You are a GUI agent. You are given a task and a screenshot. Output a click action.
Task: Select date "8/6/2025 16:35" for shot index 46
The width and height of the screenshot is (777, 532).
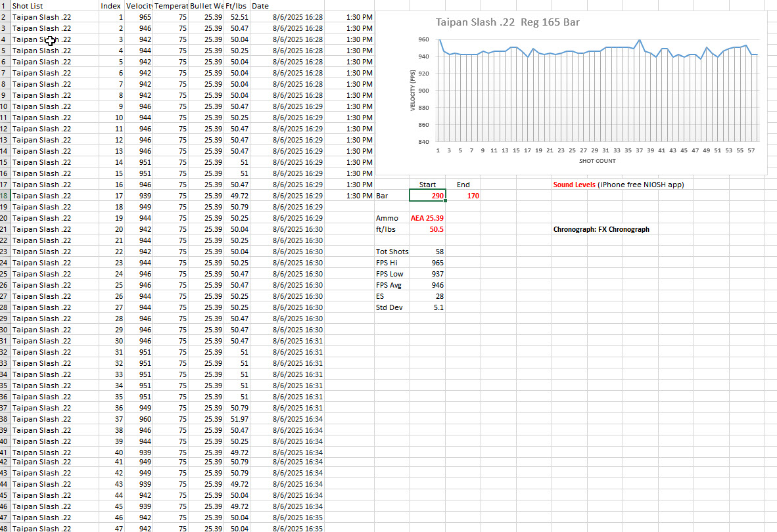tap(287, 518)
